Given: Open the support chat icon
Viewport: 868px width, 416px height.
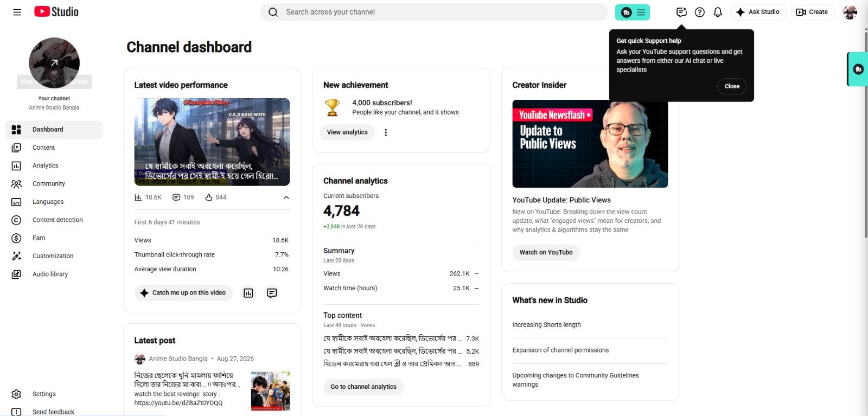Looking at the screenshot, I should pos(681,12).
